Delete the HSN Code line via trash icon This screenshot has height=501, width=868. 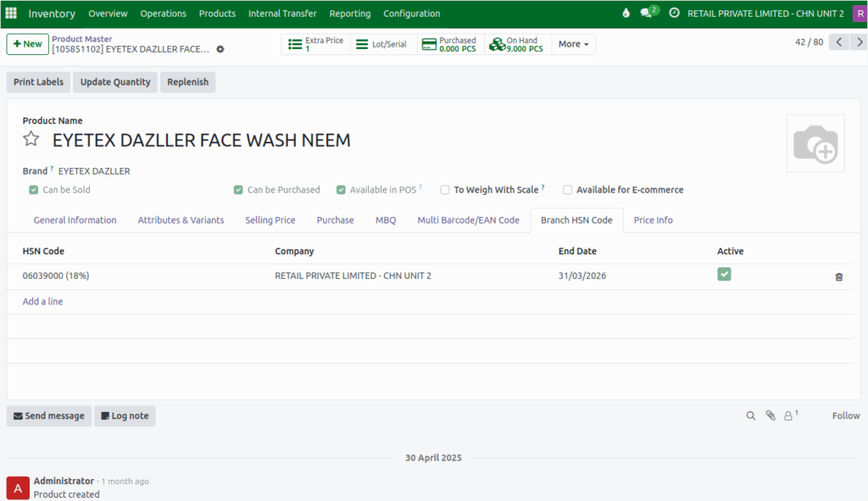click(x=838, y=276)
